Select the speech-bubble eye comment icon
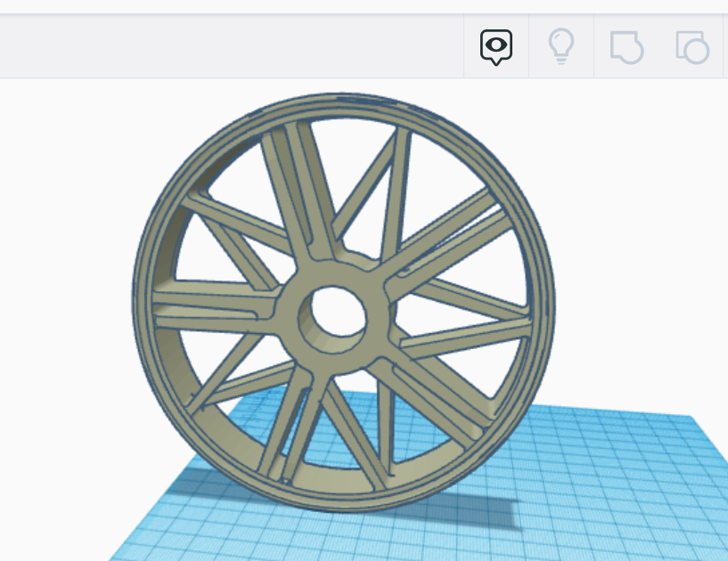Viewport: 728px width, 561px height. (495, 46)
